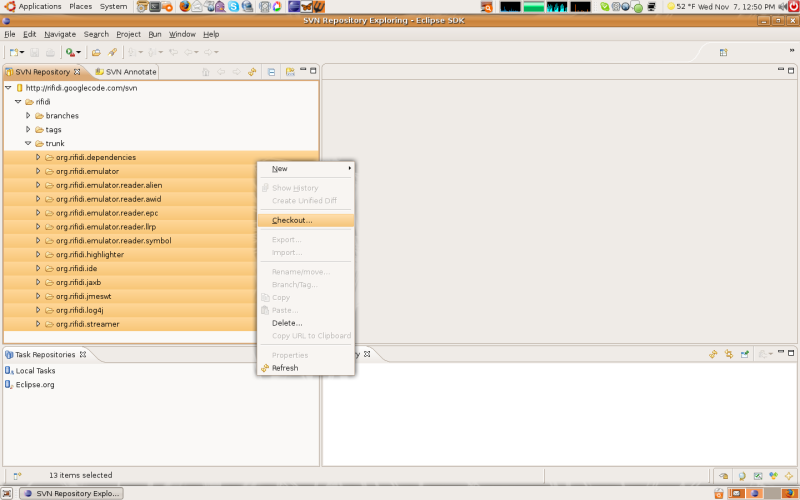
Task: Select the org.rifidi.log4j tree row
Action: pyautogui.click(x=161, y=310)
